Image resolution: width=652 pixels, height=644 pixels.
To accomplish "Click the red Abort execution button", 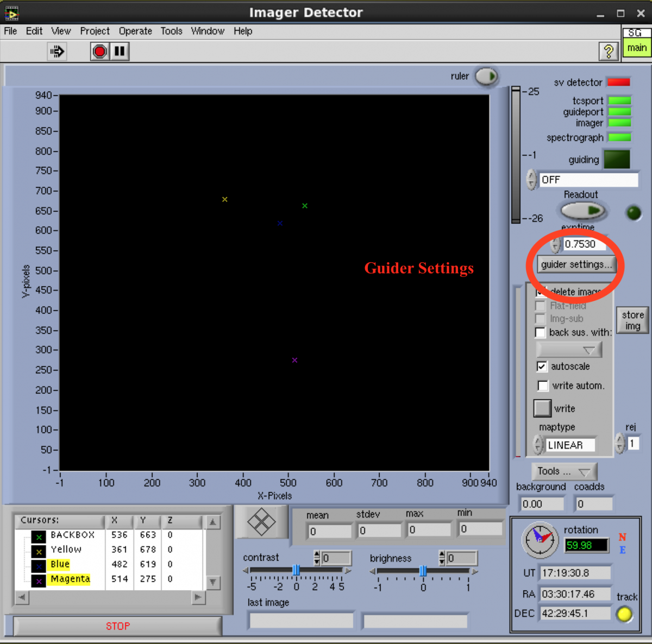I will point(99,52).
